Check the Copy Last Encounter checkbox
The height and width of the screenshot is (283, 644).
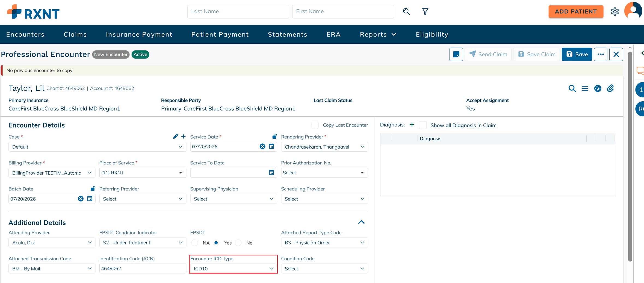point(315,125)
